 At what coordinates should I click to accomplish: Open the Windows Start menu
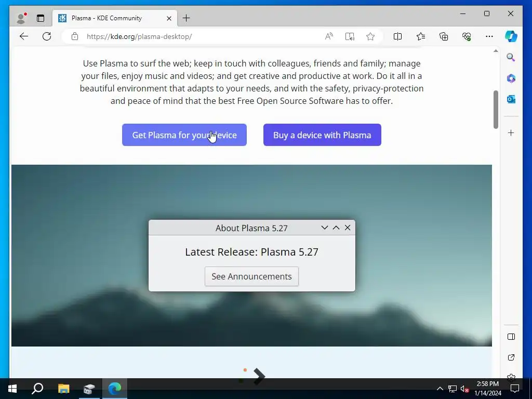click(12, 389)
